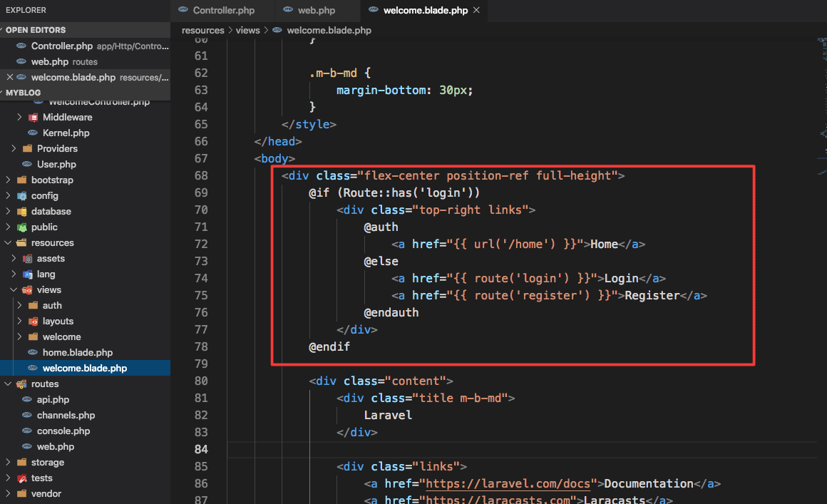Collapse the MYBLOG project section
827x504 pixels.
pos(24,93)
